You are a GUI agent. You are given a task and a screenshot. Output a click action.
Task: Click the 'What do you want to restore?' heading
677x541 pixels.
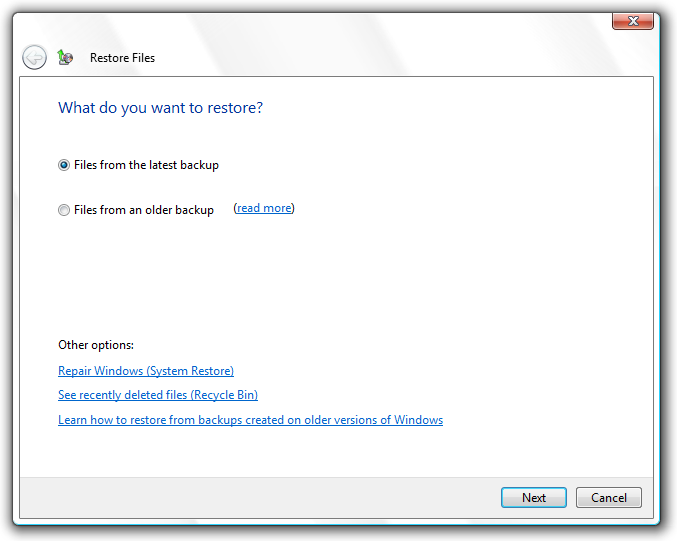click(x=161, y=108)
